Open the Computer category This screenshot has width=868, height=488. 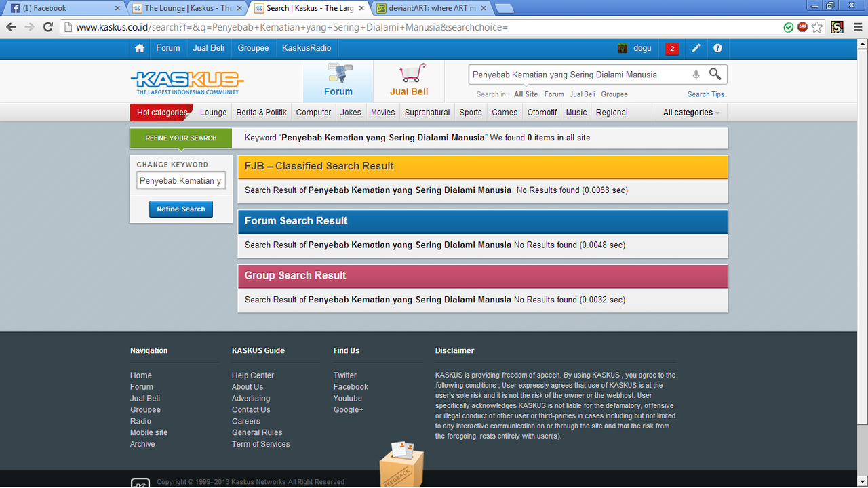(314, 113)
